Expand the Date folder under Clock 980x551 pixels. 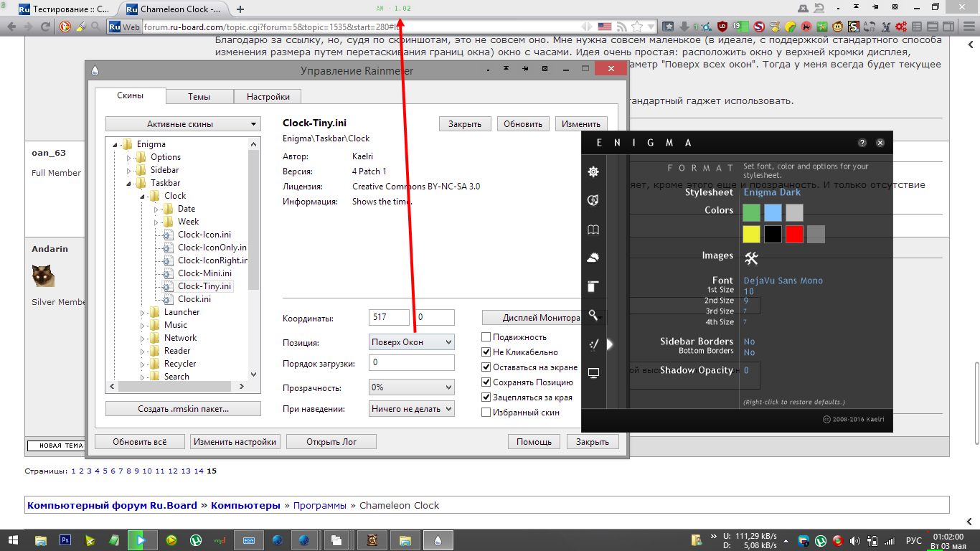coord(157,209)
